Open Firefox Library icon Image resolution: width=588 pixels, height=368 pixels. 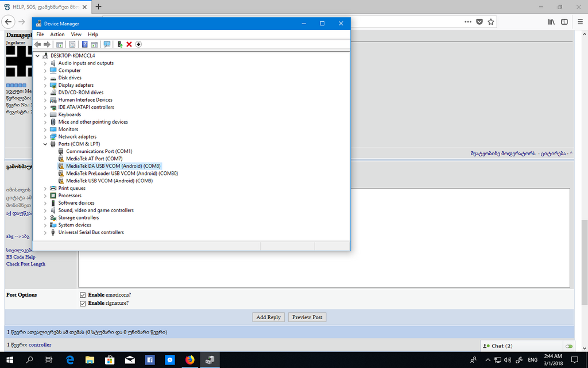click(551, 22)
